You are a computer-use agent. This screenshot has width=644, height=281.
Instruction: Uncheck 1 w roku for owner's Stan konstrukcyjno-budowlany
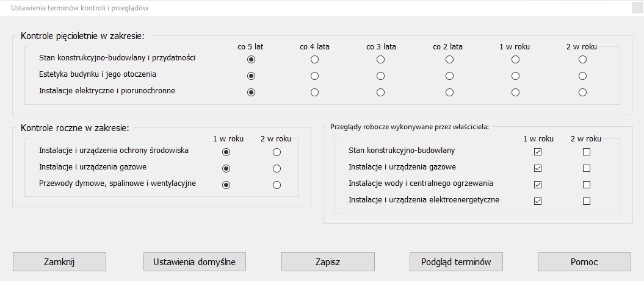coord(538,152)
